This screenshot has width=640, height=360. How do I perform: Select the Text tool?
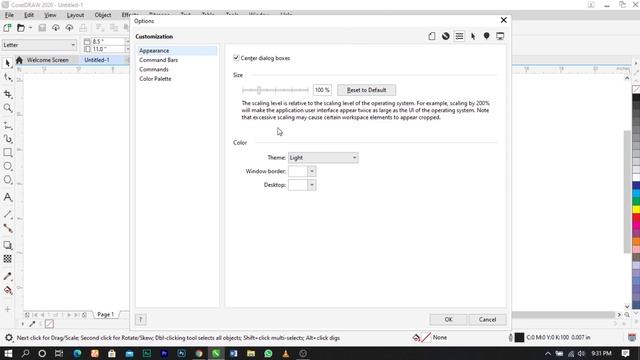click(x=7, y=197)
